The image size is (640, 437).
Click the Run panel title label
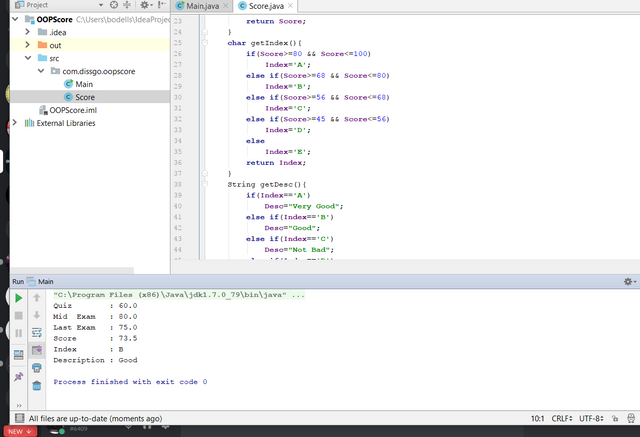coord(18,282)
